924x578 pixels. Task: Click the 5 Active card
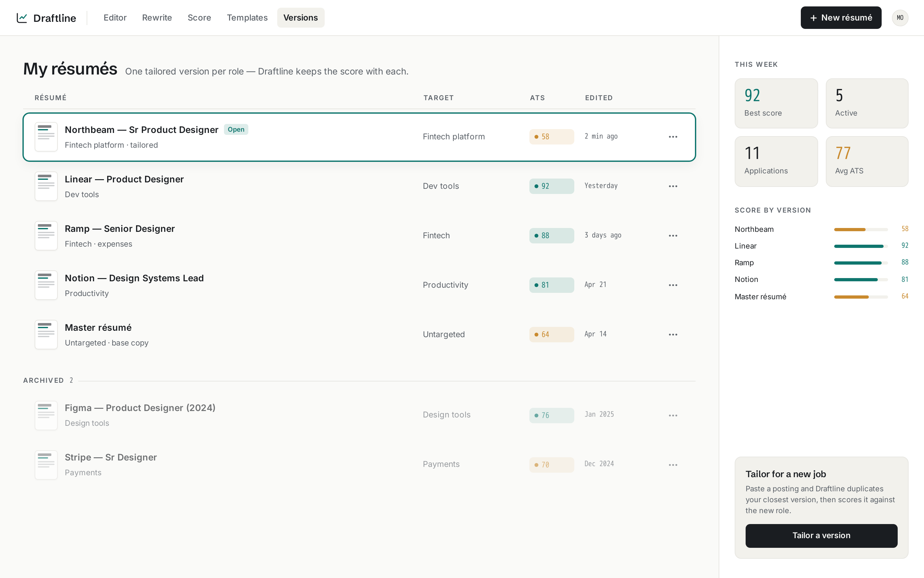(x=867, y=103)
